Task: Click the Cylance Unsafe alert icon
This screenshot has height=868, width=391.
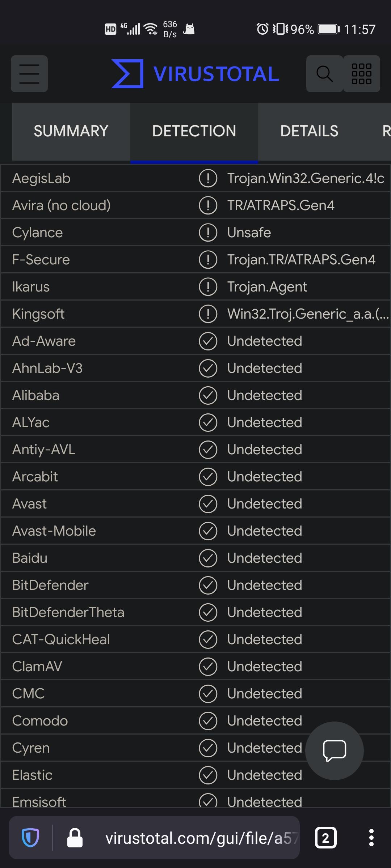Action: click(x=208, y=233)
